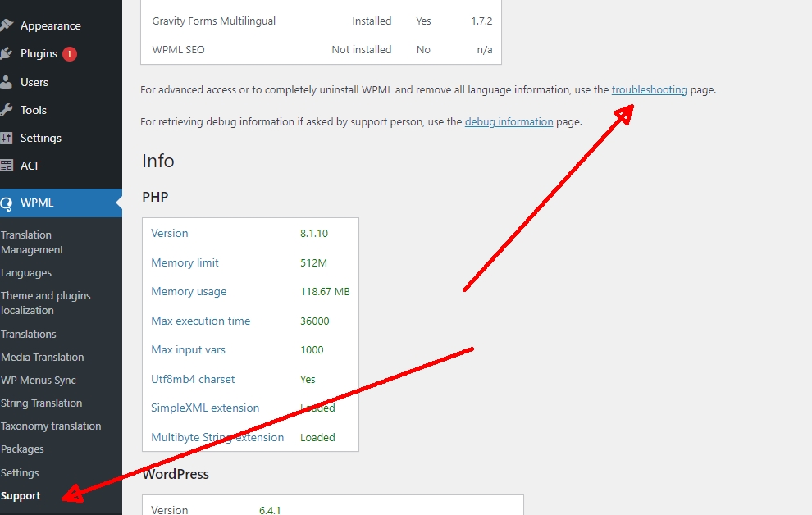Open Theme and plugins localization
This screenshot has height=515, width=812.
(x=46, y=303)
